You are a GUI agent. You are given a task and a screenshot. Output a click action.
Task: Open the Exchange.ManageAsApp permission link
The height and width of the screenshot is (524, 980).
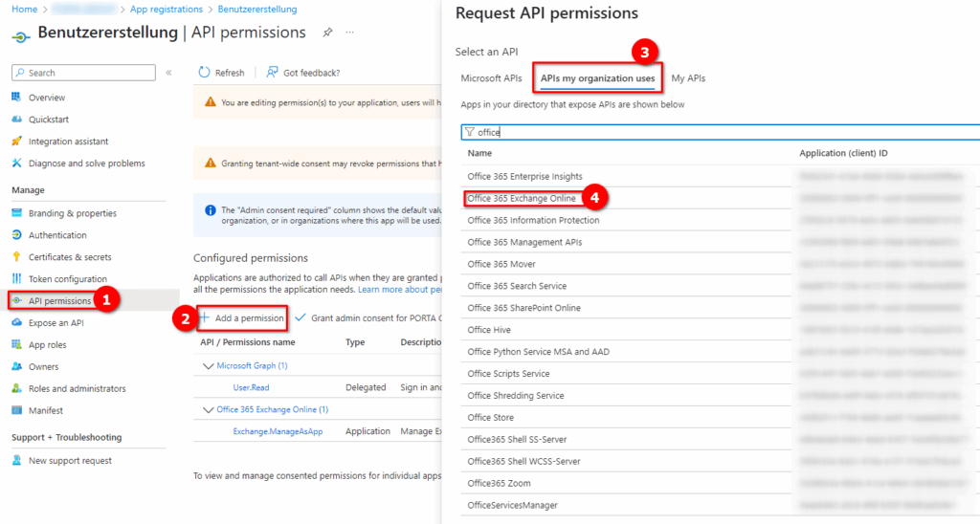278,431
